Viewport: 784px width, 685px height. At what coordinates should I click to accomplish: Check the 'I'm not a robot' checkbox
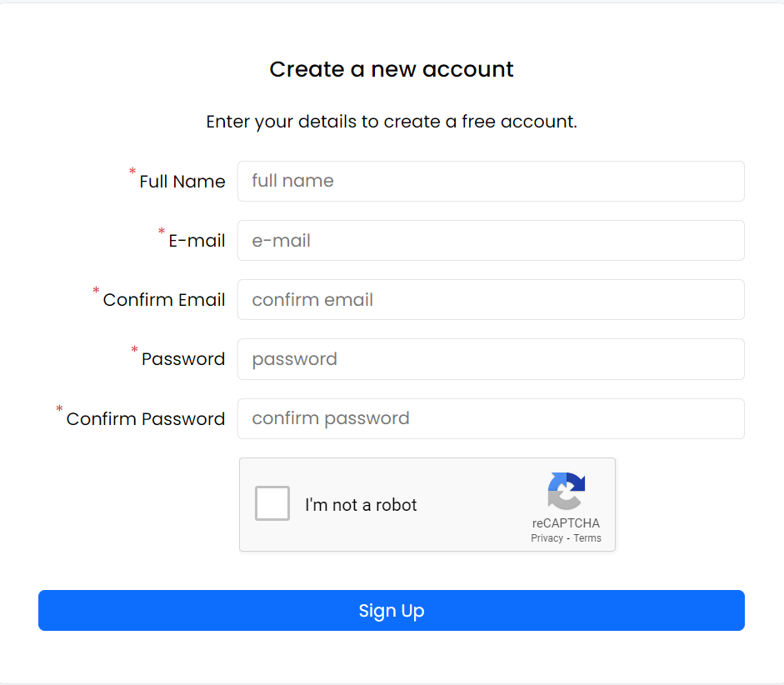(272, 503)
